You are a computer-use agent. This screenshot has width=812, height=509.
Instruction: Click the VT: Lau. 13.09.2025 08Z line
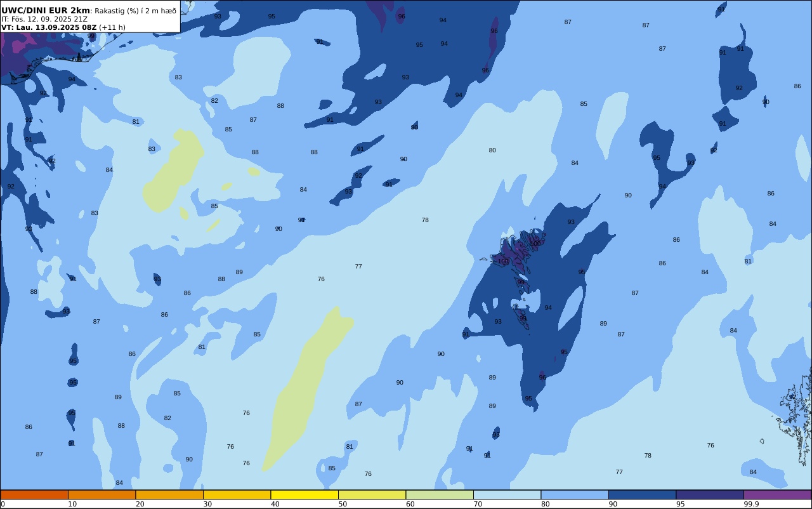pos(49,27)
